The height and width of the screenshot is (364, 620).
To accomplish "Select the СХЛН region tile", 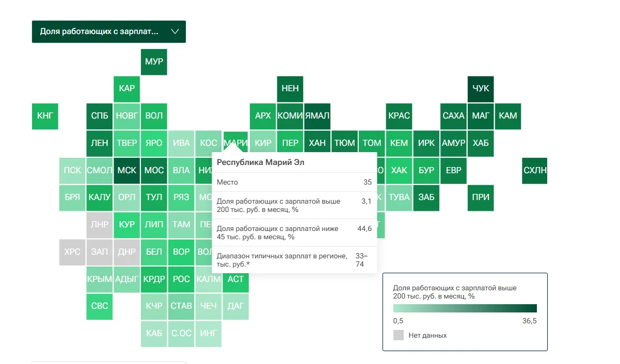I will point(535,170).
